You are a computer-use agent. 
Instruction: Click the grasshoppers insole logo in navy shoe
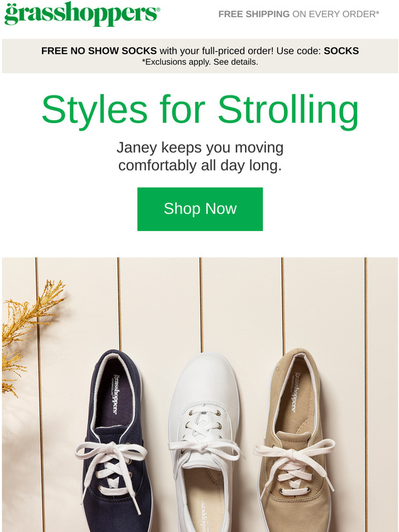pyautogui.click(x=116, y=395)
